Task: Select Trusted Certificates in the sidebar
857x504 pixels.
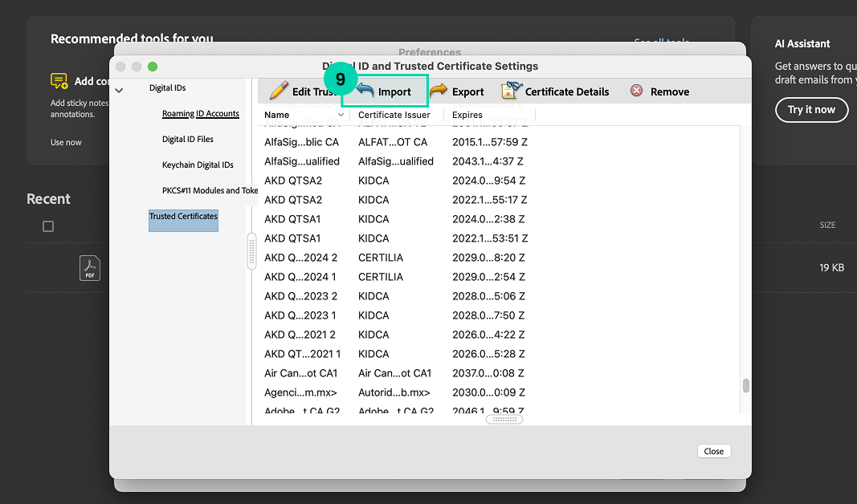Action: 183,217
